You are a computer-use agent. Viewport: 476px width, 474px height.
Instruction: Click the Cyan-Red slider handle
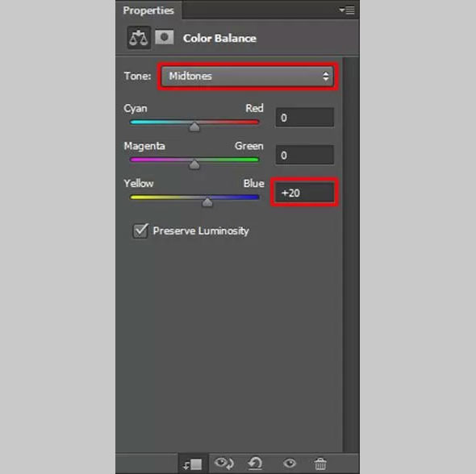click(x=194, y=127)
